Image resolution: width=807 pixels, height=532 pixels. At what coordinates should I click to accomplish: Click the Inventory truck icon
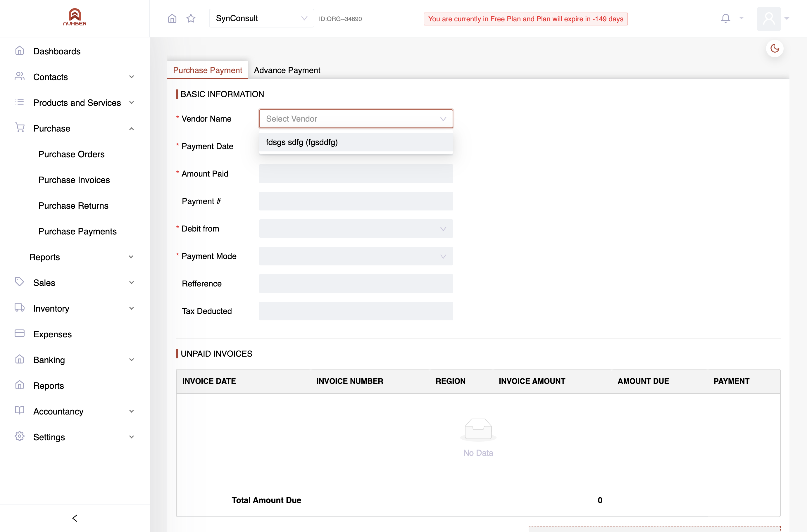click(20, 308)
